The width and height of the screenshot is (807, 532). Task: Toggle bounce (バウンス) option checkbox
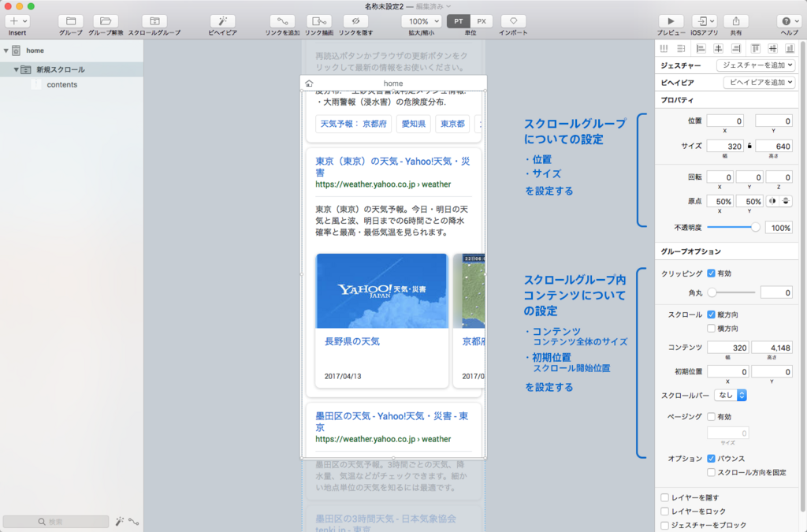pyautogui.click(x=712, y=459)
